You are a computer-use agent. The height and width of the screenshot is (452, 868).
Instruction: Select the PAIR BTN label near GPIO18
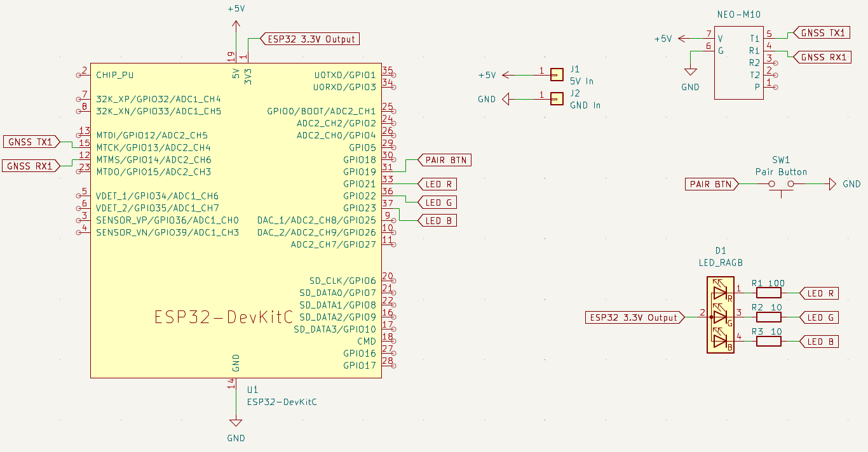pyautogui.click(x=445, y=159)
